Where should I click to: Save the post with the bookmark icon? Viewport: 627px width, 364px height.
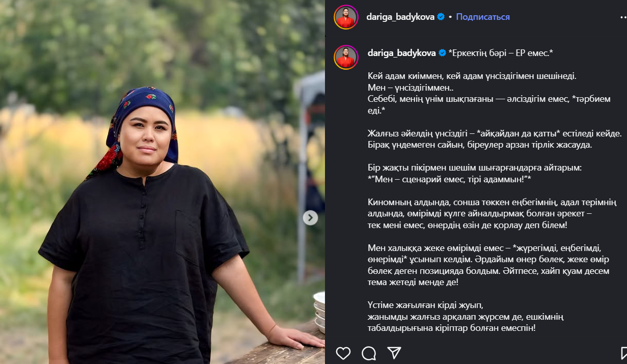click(624, 353)
